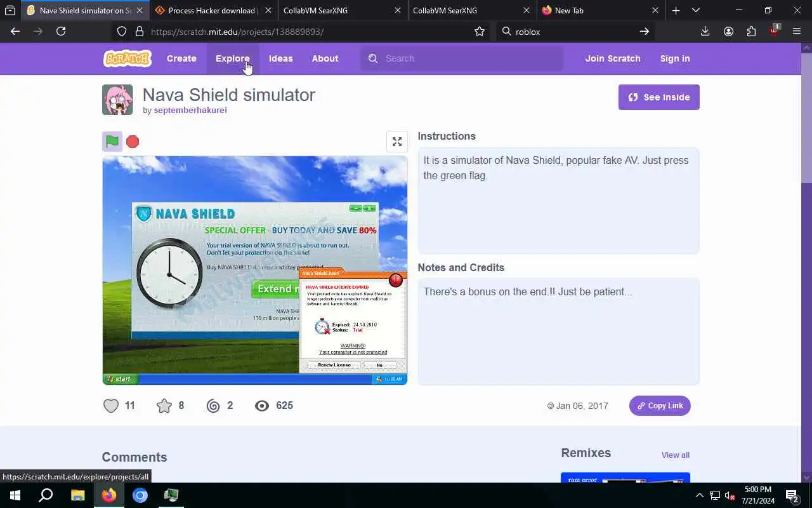Open Windows taskbar search
Viewport: 812px width, 508px height.
click(46, 495)
